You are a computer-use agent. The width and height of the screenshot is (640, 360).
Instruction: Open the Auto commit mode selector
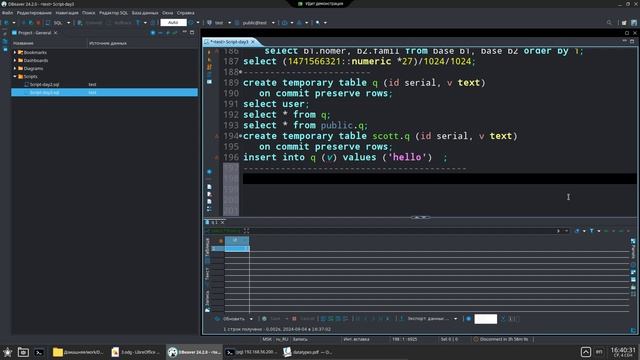click(x=173, y=22)
